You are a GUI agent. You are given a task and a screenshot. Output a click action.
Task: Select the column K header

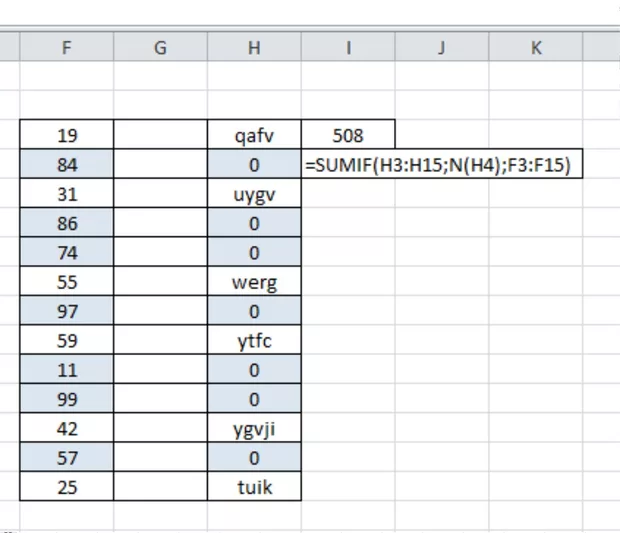(536, 47)
